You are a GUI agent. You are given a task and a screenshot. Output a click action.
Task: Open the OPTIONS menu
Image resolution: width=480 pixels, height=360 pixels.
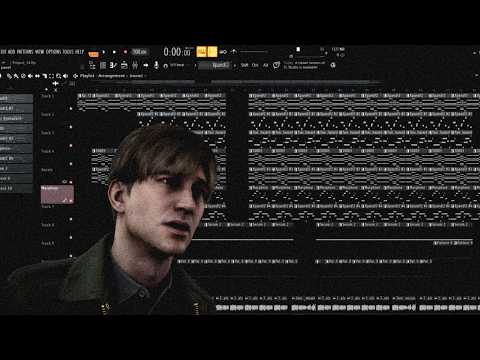tap(53, 52)
